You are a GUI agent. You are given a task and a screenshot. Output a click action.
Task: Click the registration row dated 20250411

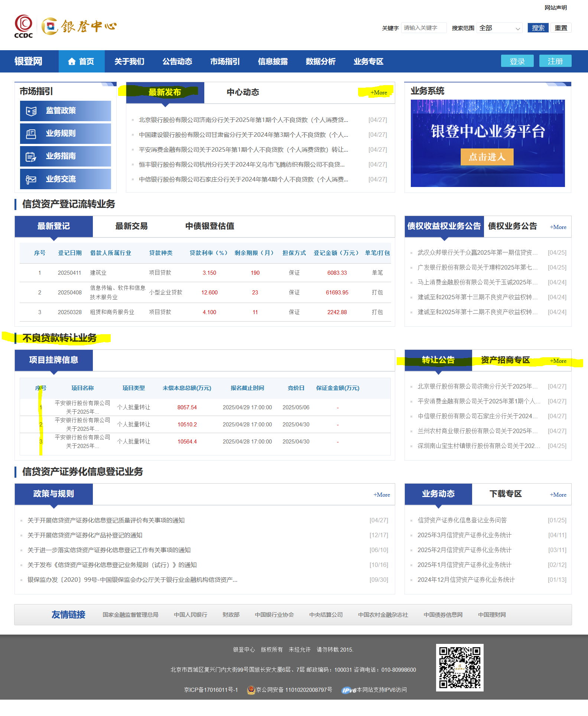pos(205,273)
